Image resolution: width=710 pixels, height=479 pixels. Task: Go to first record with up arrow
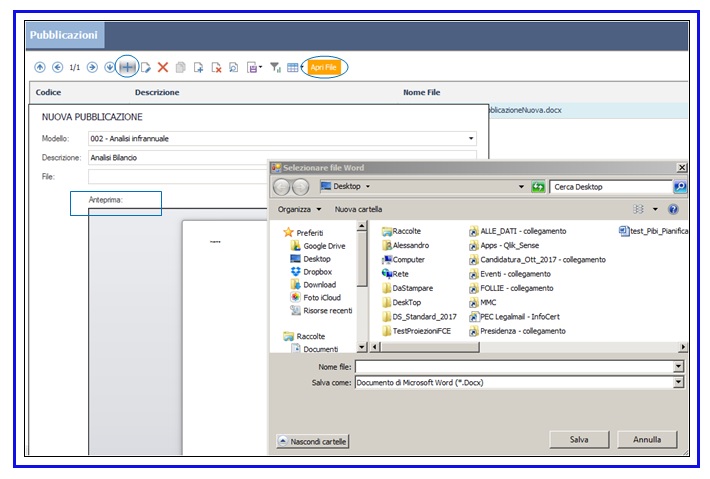click(x=40, y=67)
